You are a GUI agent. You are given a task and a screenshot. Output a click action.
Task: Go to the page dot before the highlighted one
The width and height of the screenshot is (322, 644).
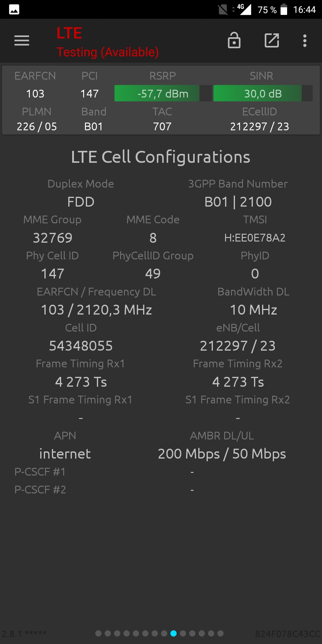(164, 633)
